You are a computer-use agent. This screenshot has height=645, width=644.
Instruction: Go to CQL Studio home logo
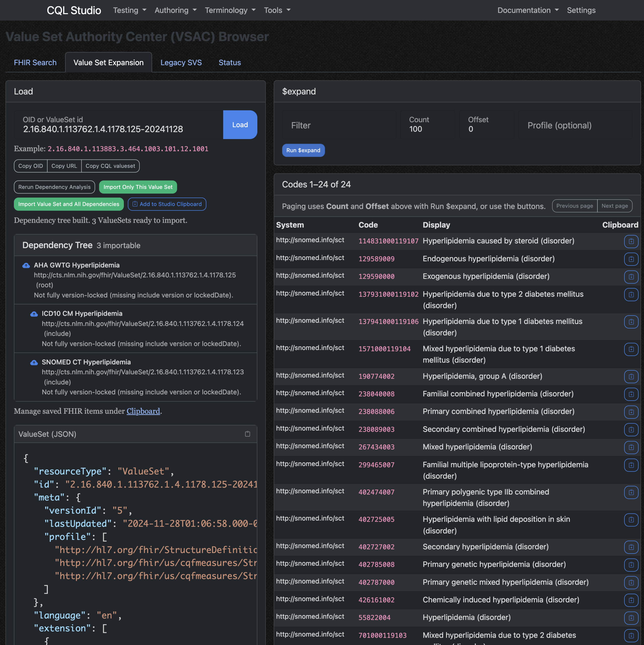[74, 10]
